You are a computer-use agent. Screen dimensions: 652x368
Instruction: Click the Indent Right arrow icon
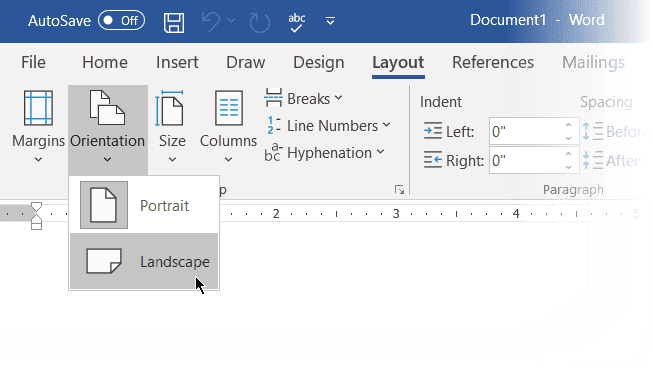(433, 160)
